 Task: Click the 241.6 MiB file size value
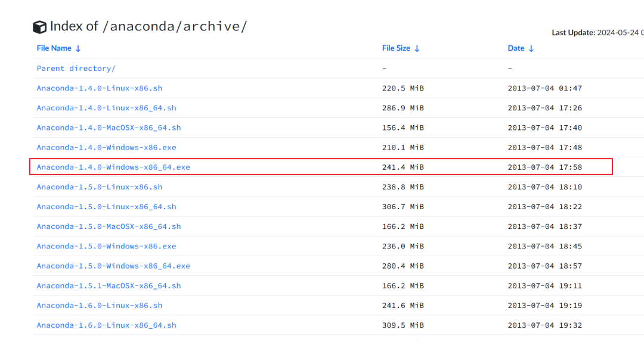point(403,305)
